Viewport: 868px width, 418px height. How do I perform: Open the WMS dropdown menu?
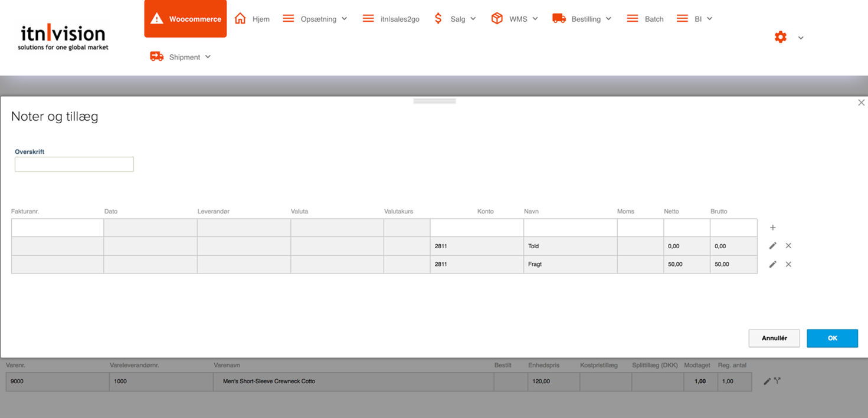click(x=515, y=19)
